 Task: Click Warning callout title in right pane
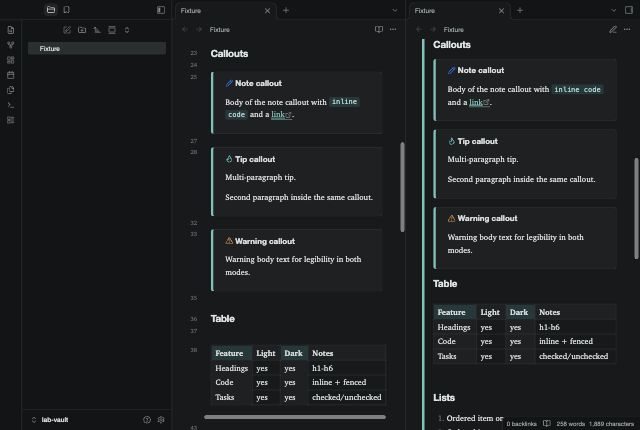coord(487,218)
